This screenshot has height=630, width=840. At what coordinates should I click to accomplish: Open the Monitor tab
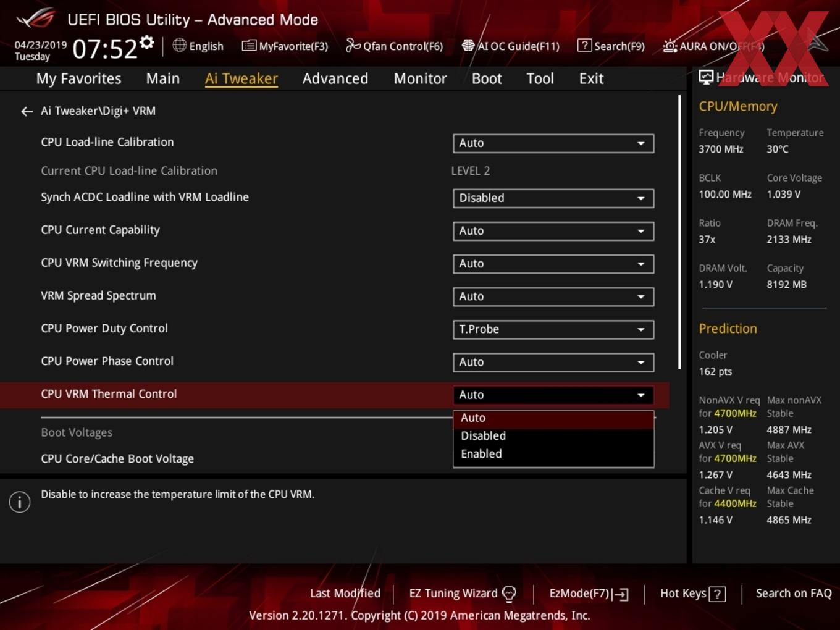tap(420, 78)
